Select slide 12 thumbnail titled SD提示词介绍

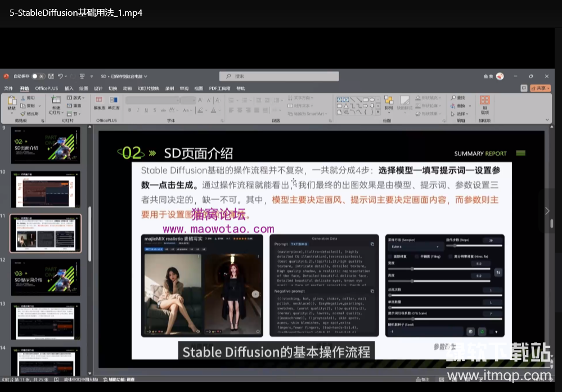click(46, 277)
